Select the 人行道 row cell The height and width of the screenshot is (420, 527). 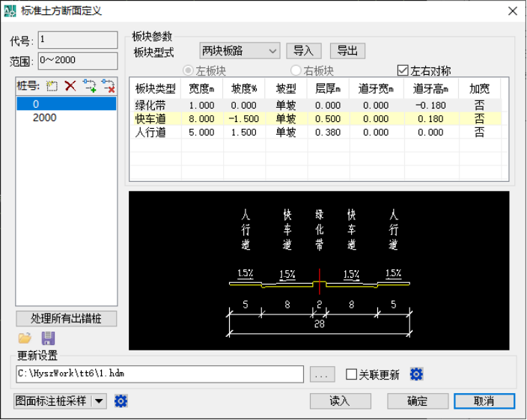tap(155, 133)
